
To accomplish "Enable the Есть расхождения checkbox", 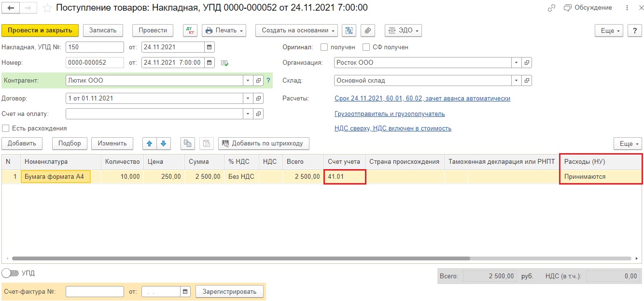I will [6, 129].
